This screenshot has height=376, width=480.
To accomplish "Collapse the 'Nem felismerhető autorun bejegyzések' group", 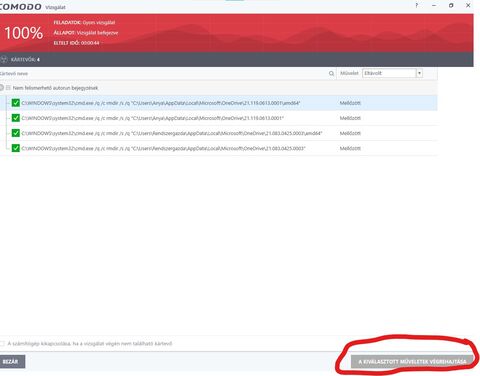I will coord(2,88).
